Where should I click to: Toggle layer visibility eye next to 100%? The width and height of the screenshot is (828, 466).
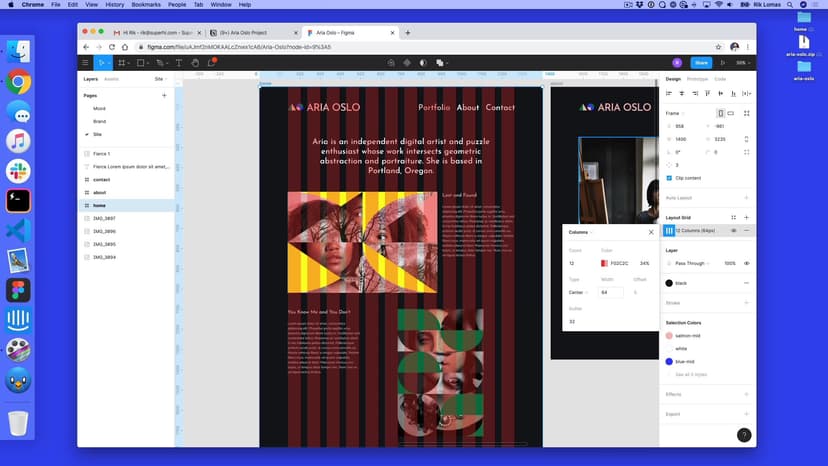click(746, 263)
